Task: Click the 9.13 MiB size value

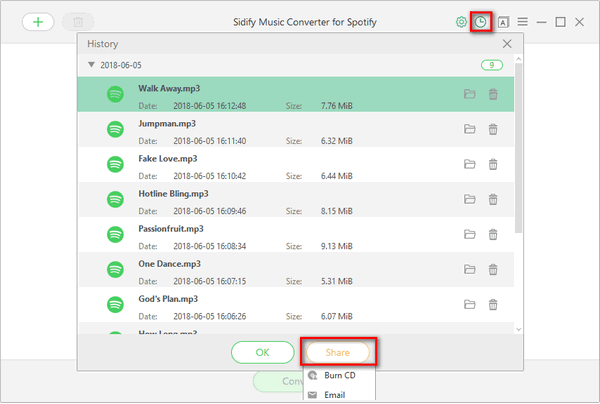Action: pos(336,246)
